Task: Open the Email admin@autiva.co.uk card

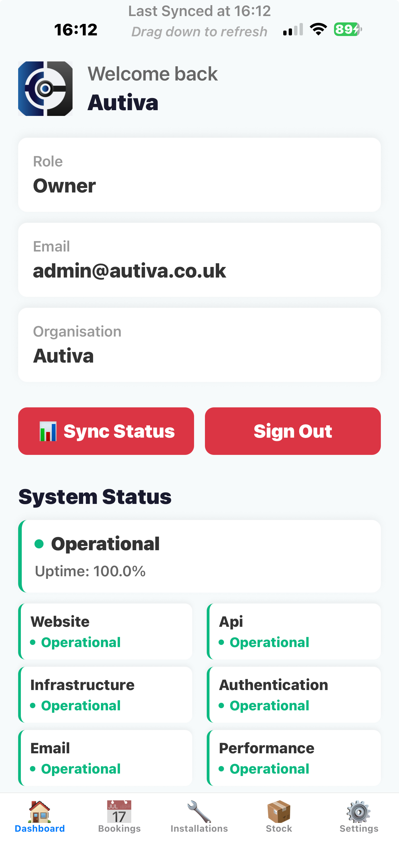Action: (199, 259)
